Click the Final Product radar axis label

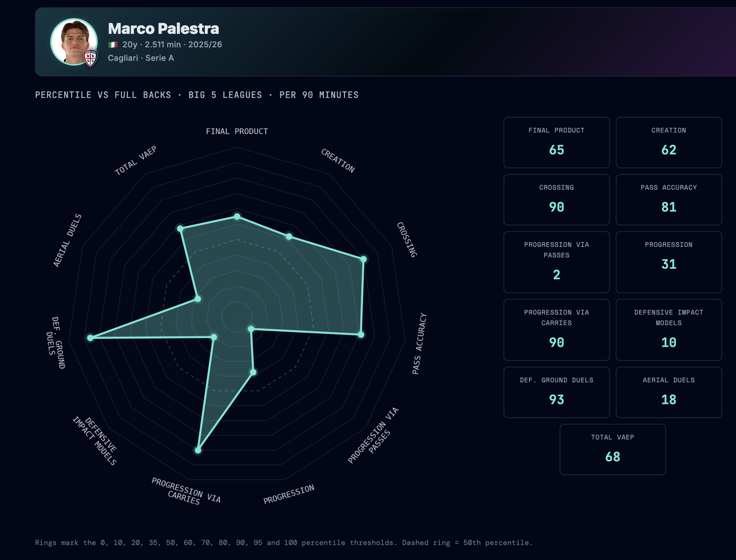pos(237,131)
